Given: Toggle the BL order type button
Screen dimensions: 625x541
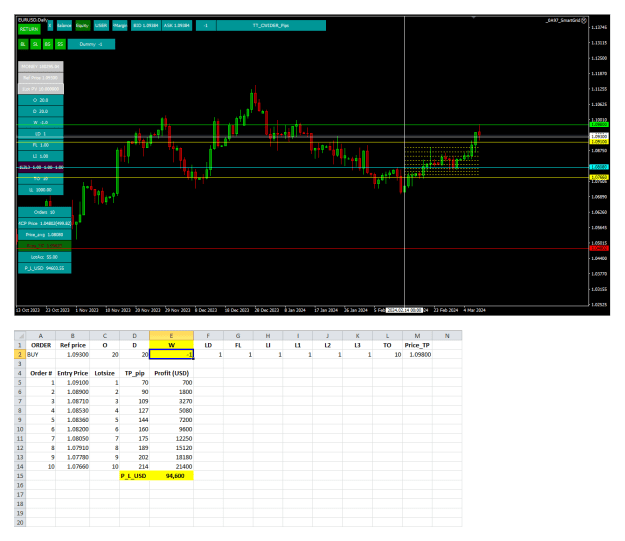Looking at the screenshot, I should coord(23,44).
